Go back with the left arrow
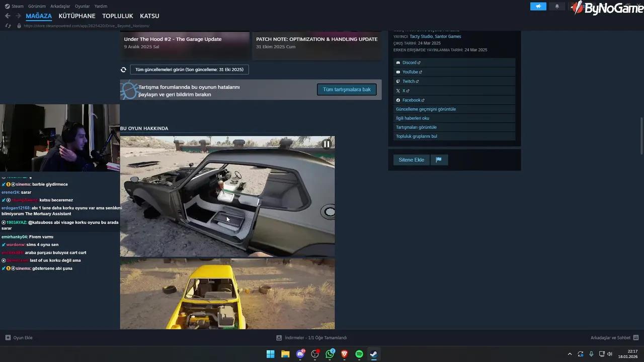 [x=8, y=16]
